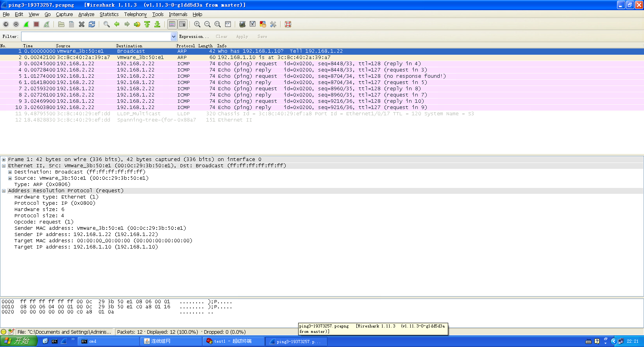
Task: Expand the Destination: Broadcast subtree
Action: [x=10, y=172]
